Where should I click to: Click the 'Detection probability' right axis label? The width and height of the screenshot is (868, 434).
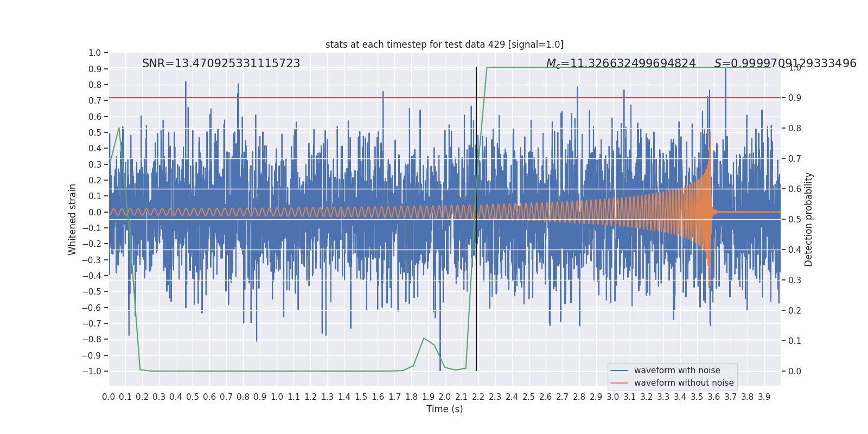coord(809,219)
